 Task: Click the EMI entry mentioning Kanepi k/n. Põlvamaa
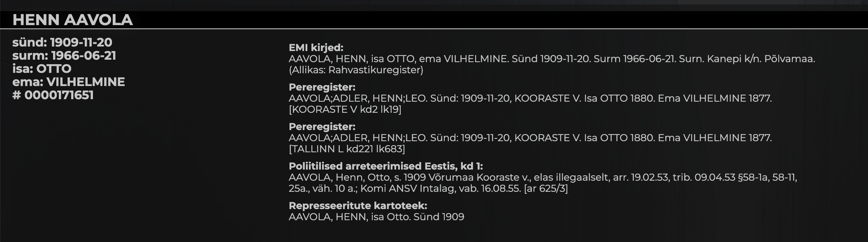[552, 59]
